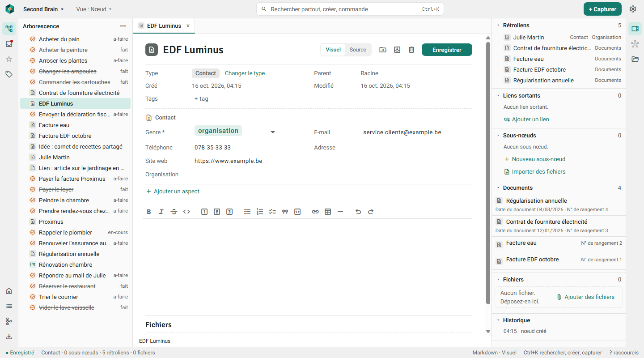
Task: Undo the last edit
Action: pos(358,212)
